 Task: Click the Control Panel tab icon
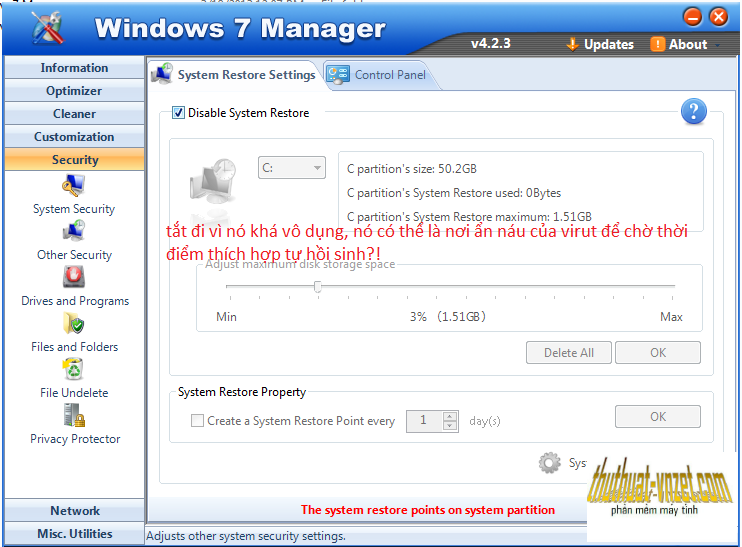click(x=338, y=75)
